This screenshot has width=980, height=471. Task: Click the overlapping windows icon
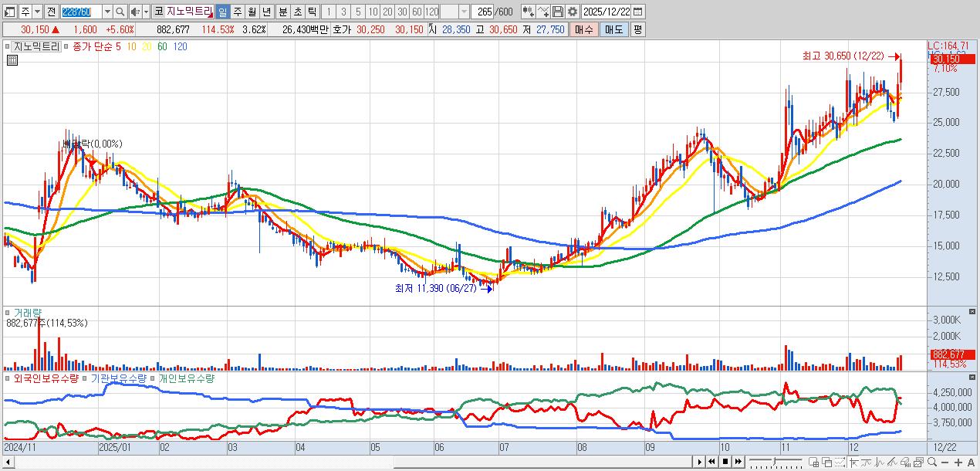[826, 462]
